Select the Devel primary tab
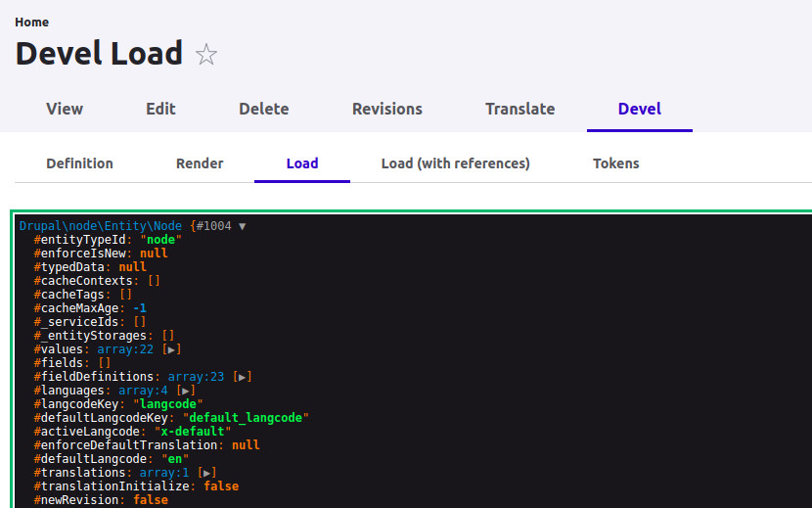Image resolution: width=812 pixels, height=508 pixels. pos(640,109)
